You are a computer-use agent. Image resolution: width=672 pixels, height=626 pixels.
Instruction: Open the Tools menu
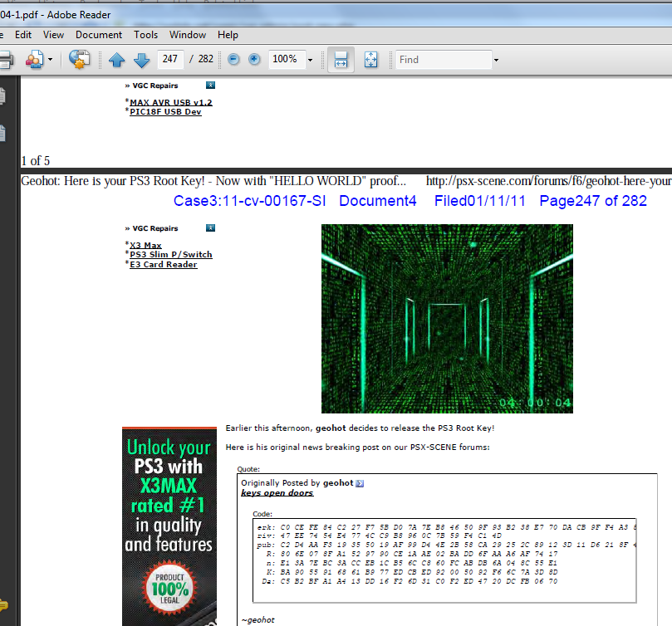146,35
